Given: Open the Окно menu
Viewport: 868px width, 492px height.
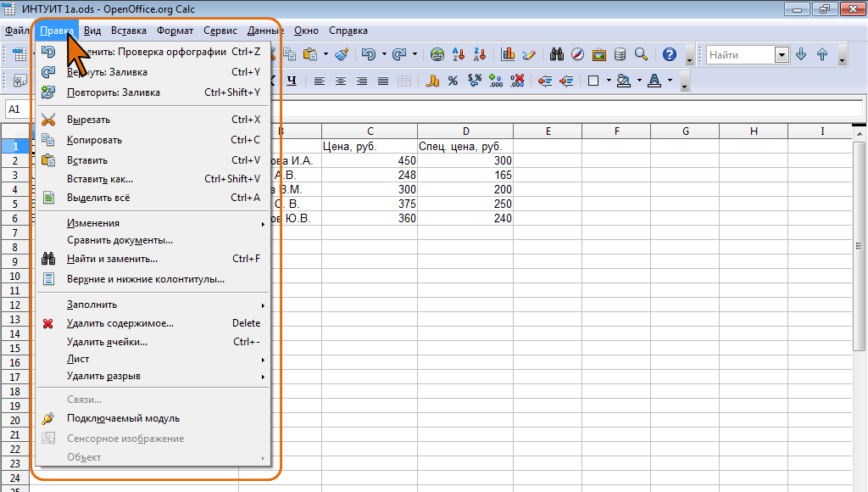Looking at the screenshot, I should 306,31.
